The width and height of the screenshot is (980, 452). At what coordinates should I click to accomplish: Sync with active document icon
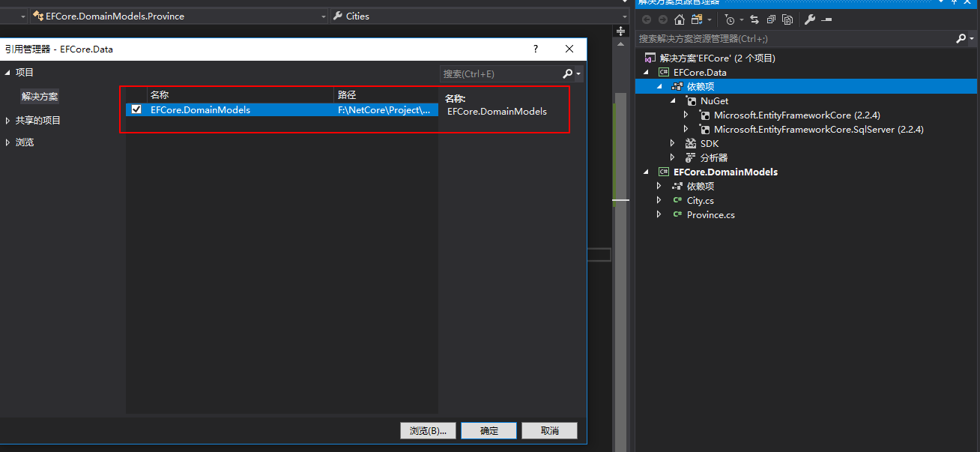coord(754,19)
